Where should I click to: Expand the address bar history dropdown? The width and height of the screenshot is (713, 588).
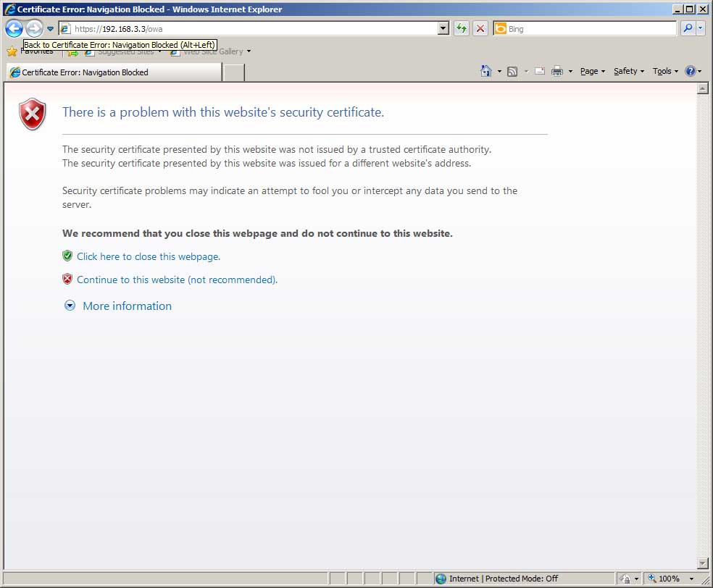tap(443, 29)
